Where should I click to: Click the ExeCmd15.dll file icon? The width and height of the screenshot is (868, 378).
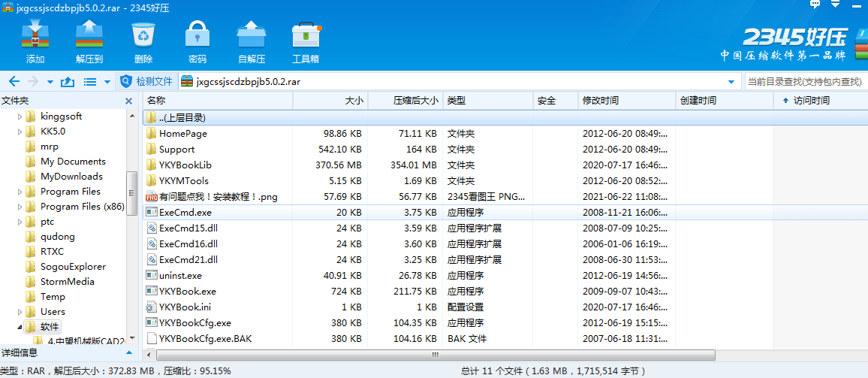pos(151,228)
